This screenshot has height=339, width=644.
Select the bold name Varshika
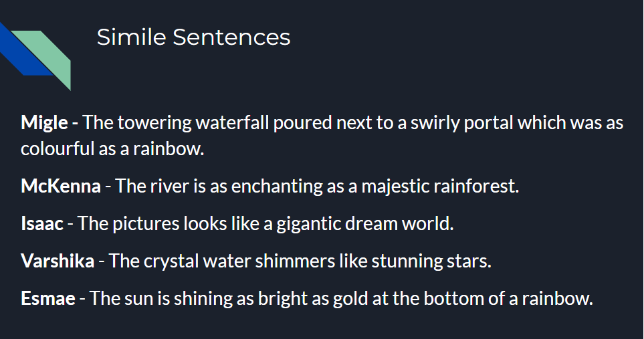pos(58,261)
